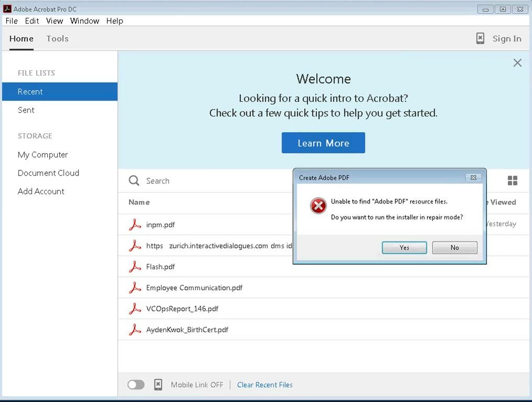532x402 pixels.
Task: Click Clear Recent Files link
Action: 265,385
